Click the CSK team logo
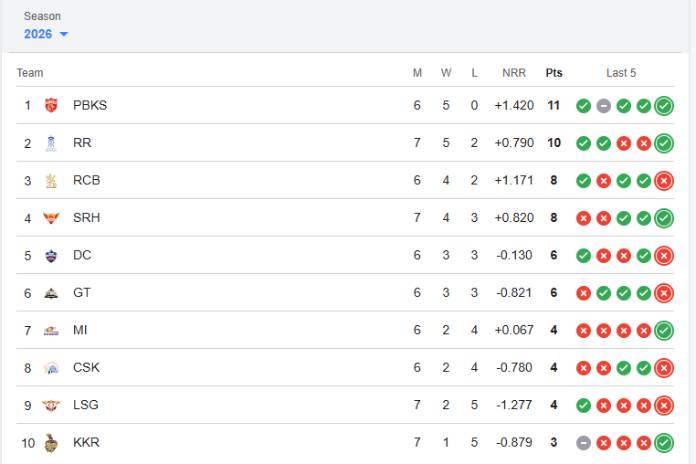 click(x=51, y=368)
